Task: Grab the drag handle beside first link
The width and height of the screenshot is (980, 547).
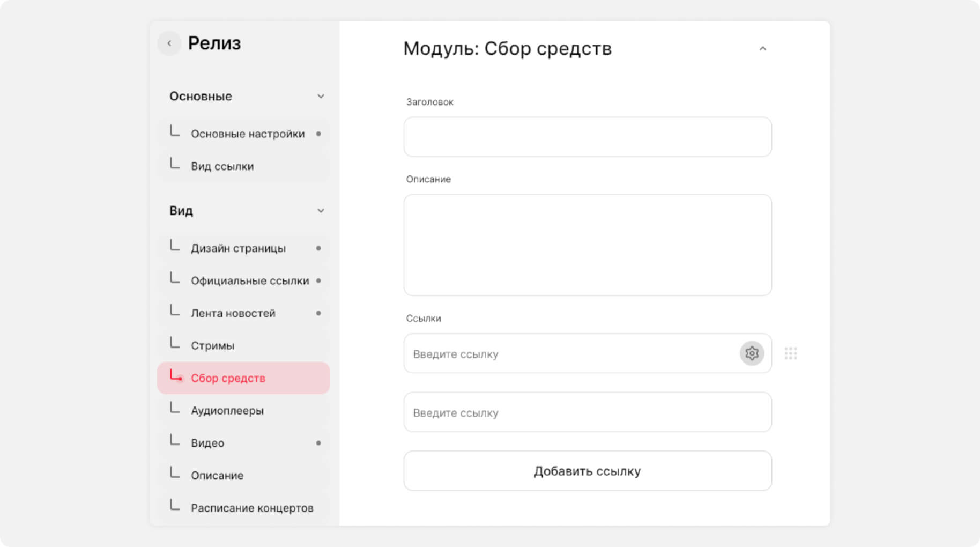Action: (x=790, y=353)
